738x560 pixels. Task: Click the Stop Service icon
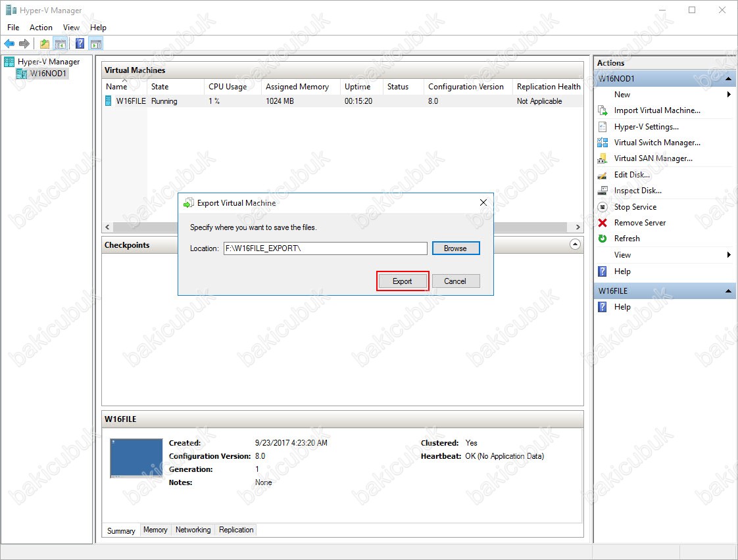click(603, 207)
